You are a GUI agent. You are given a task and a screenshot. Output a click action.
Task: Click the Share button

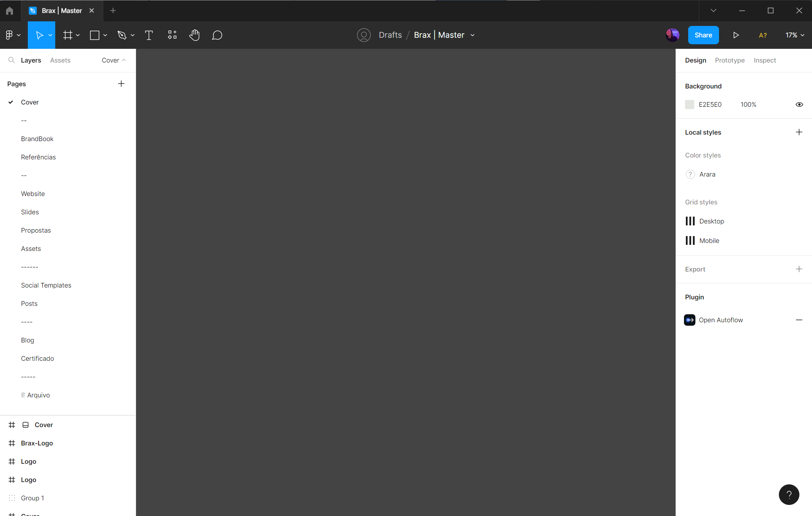(703, 35)
